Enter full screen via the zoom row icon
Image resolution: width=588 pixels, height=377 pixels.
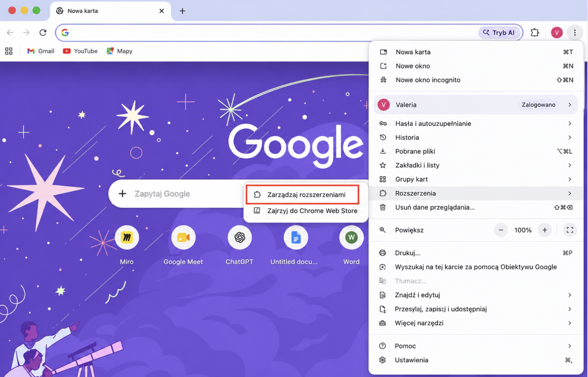click(570, 230)
